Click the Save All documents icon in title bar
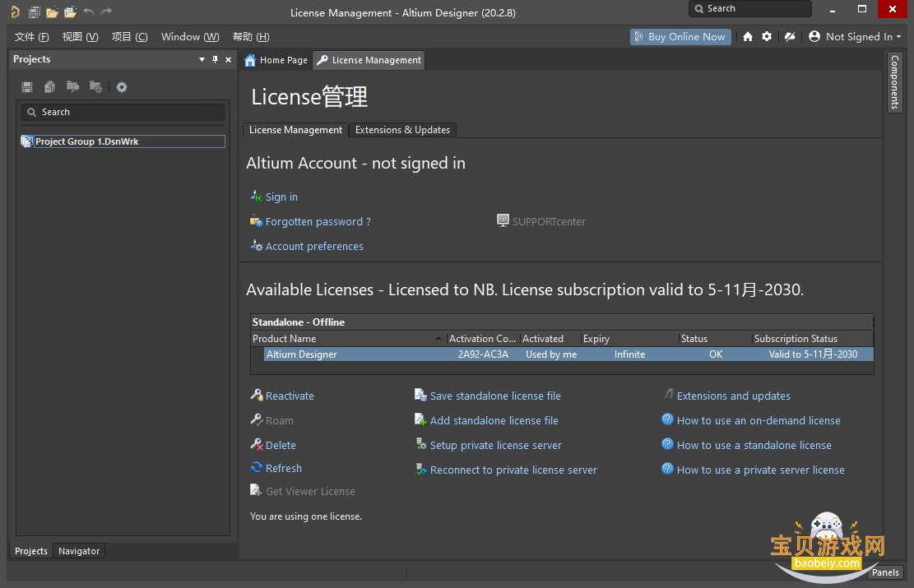This screenshot has height=588, width=914. click(x=35, y=12)
